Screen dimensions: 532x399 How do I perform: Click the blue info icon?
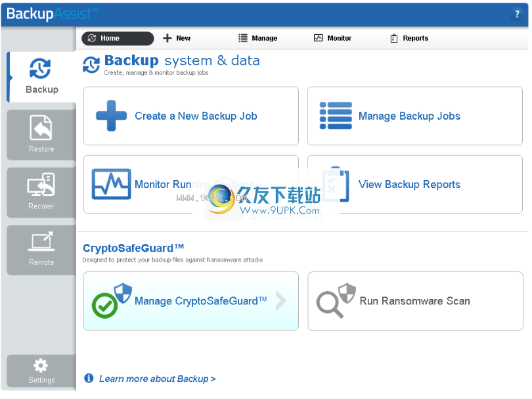89,378
